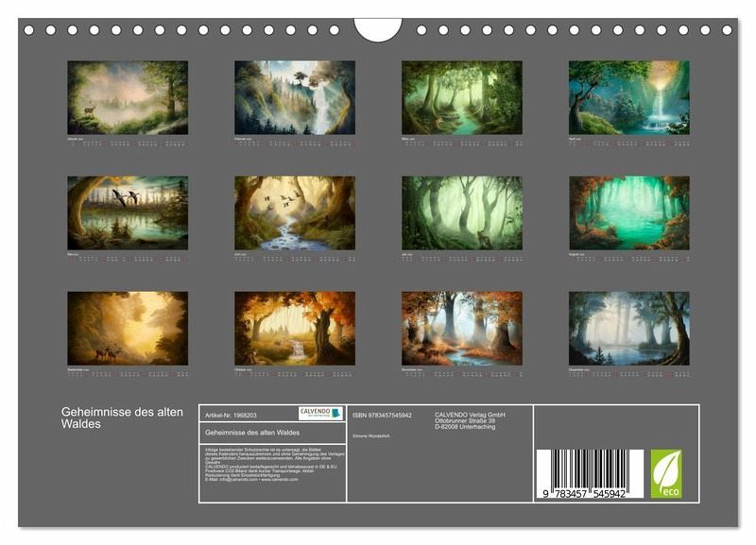Open the July misty green forest image
Image resolution: width=756 pixels, height=545 pixels.
(461, 213)
